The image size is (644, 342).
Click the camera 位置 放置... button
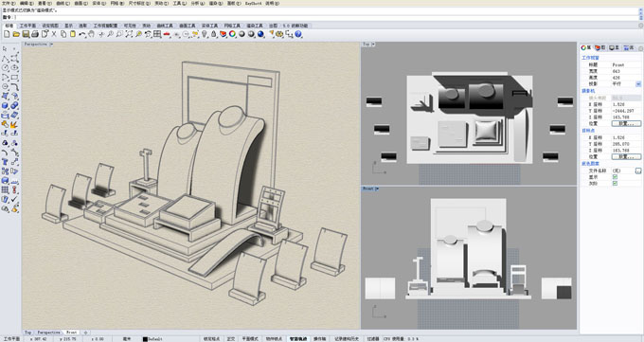(626, 123)
